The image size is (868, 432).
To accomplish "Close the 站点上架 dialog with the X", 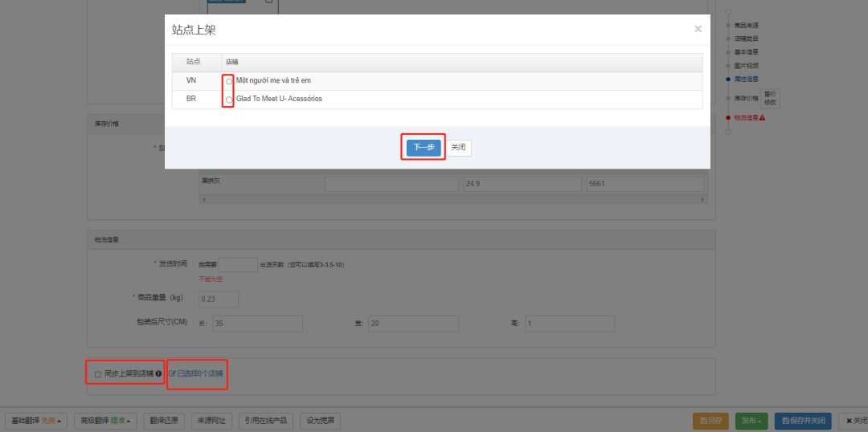I will click(x=698, y=29).
